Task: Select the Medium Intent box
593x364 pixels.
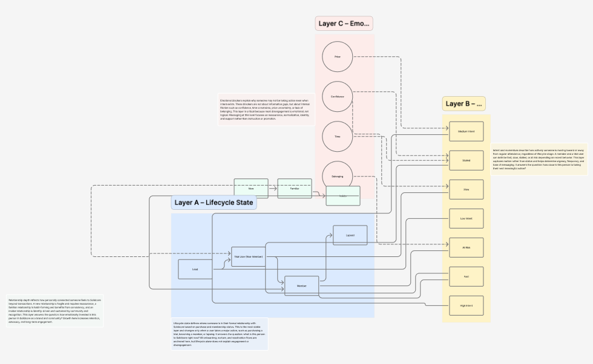Action: (x=467, y=132)
